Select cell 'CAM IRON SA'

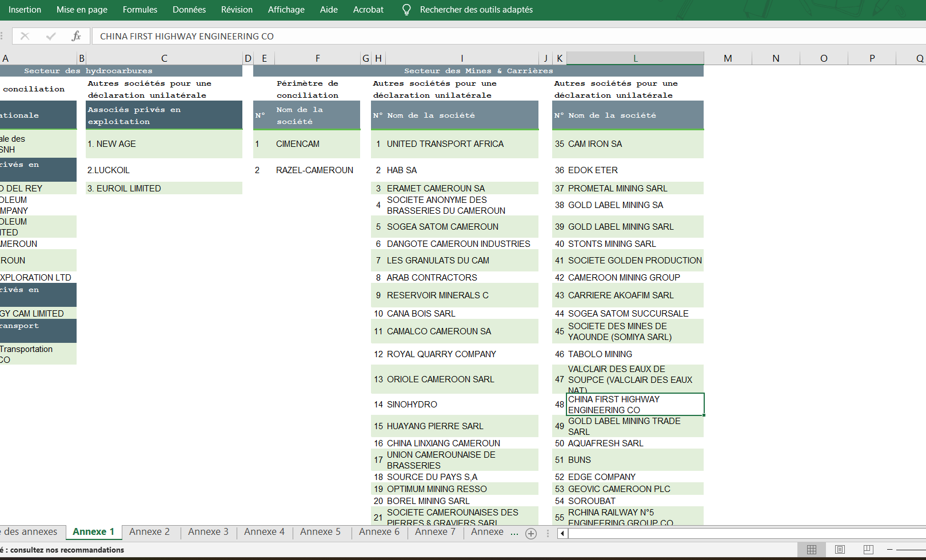(635, 144)
